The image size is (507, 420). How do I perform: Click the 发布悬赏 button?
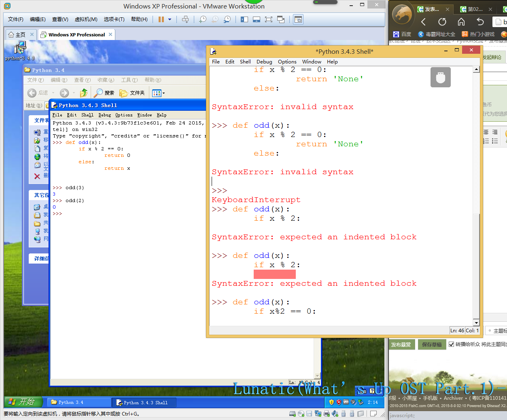[x=401, y=344]
